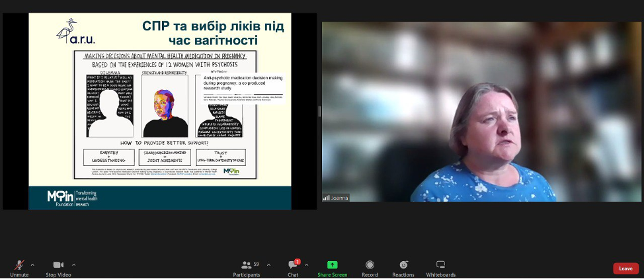Leave the meeting
The image size is (644, 279).
[x=625, y=268]
